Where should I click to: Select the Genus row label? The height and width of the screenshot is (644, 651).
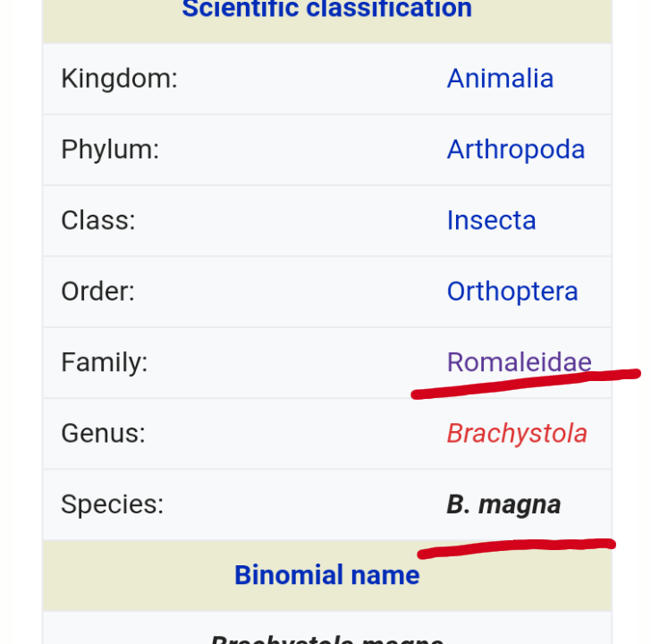click(103, 433)
